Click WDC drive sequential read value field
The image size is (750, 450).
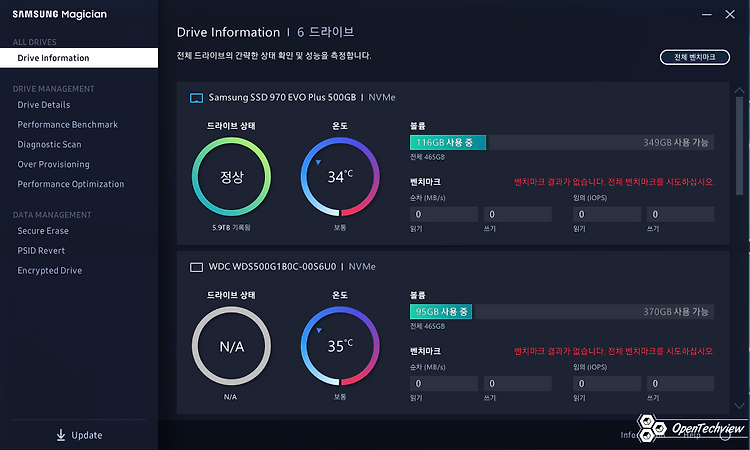click(444, 384)
